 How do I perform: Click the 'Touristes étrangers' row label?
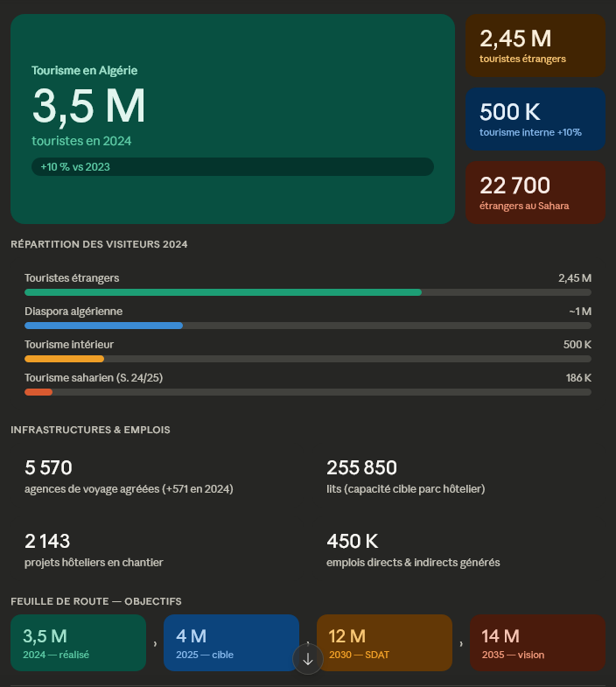click(x=72, y=278)
